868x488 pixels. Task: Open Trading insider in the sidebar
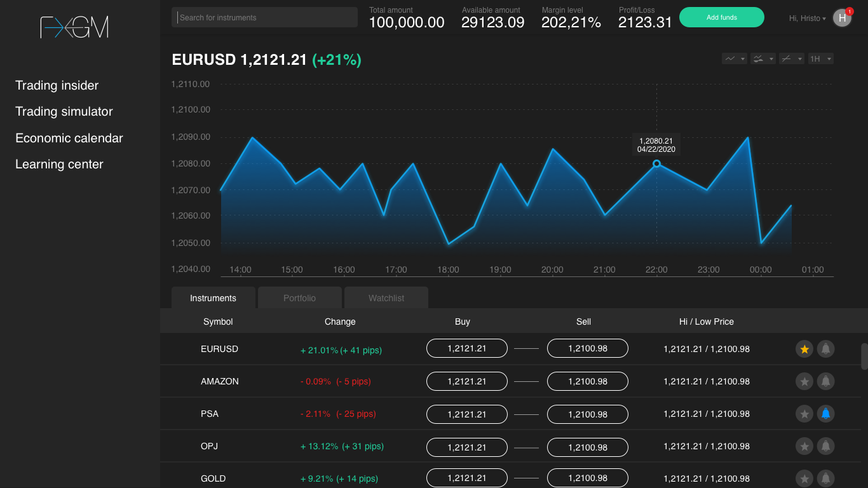(x=57, y=85)
